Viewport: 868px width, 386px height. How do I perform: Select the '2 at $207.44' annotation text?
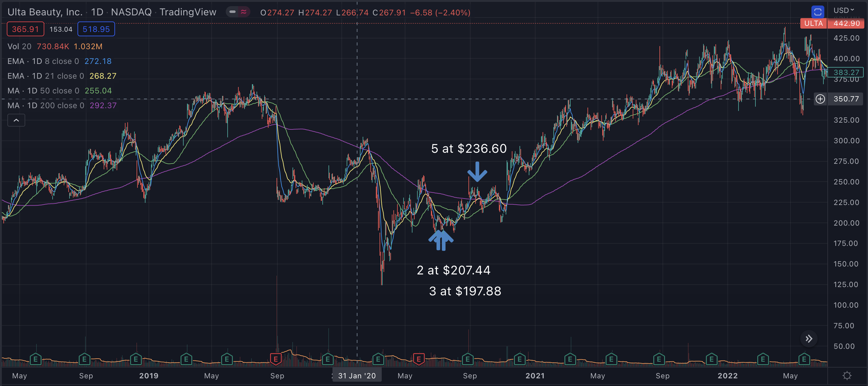pos(454,270)
